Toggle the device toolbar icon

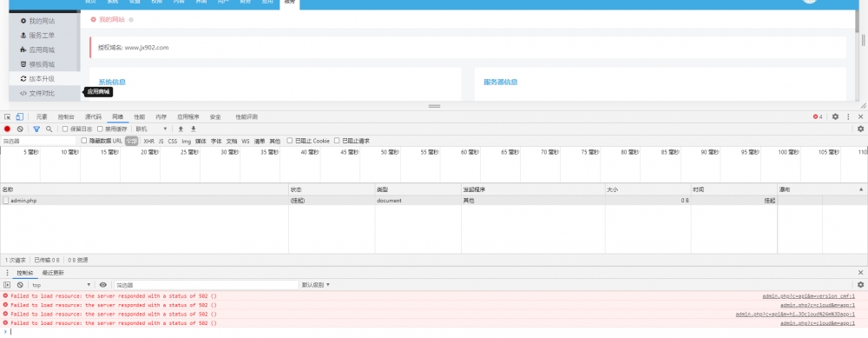click(x=19, y=117)
